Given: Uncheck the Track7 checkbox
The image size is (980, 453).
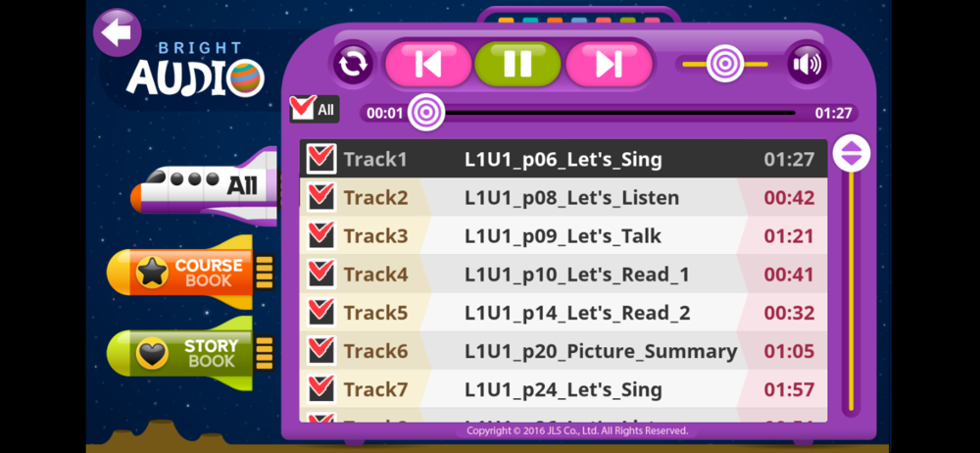Looking at the screenshot, I should [321, 389].
